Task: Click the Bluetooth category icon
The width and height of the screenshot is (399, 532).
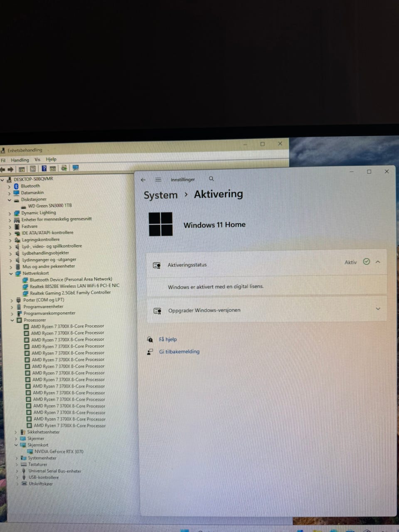Action: pyautogui.click(x=17, y=186)
